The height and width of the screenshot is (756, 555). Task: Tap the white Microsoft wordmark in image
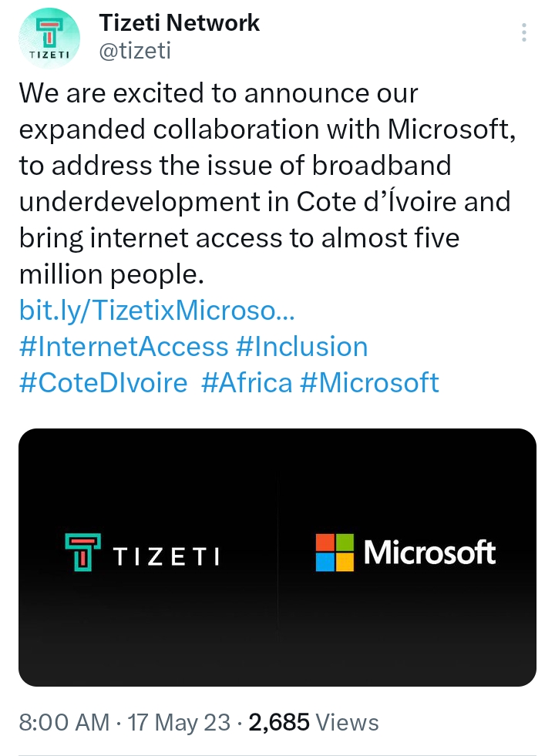[x=429, y=553]
